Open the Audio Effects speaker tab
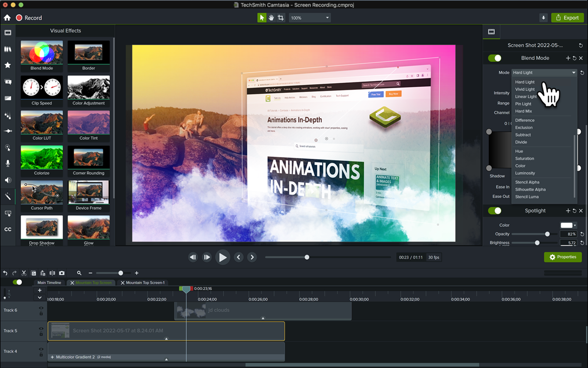Viewport: 588px width, 368px height. tap(8, 180)
